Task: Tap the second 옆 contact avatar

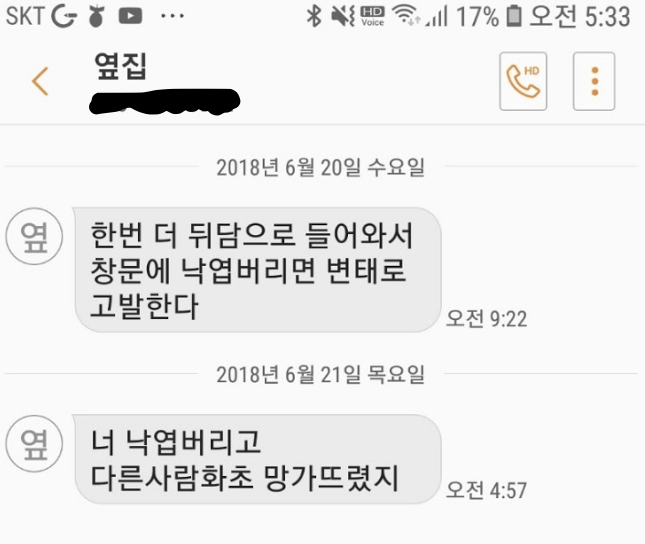Action: coord(34,444)
